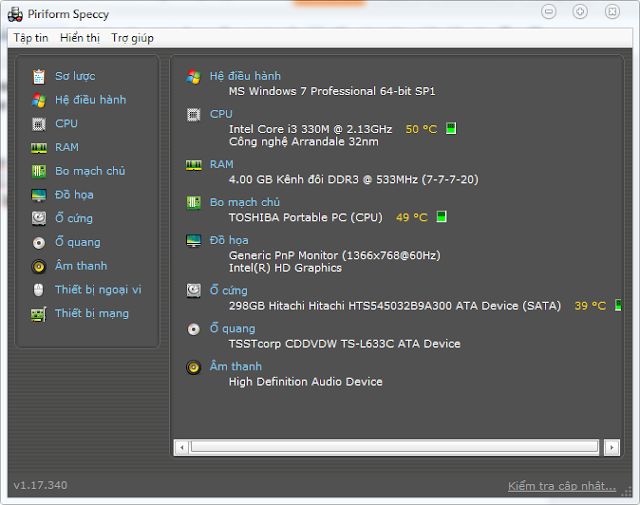Click RAM icon in summary panel

point(193,165)
